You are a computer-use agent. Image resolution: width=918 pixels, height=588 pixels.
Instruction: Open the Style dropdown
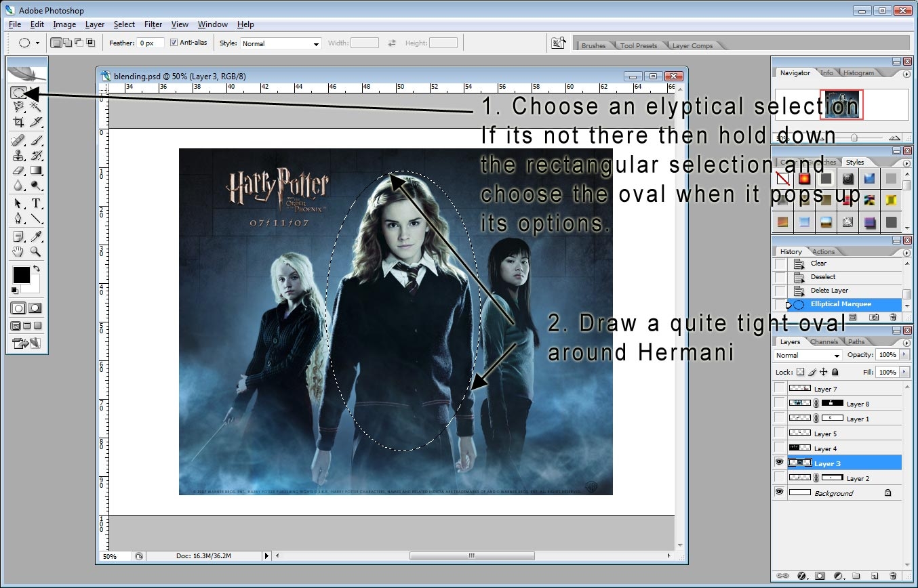click(x=281, y=43)
